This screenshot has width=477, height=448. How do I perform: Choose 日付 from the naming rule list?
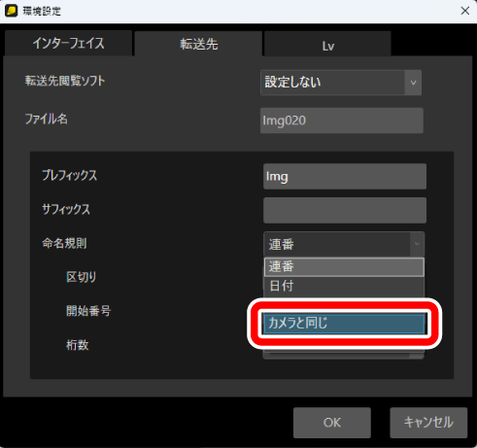(x=344, y=286)
